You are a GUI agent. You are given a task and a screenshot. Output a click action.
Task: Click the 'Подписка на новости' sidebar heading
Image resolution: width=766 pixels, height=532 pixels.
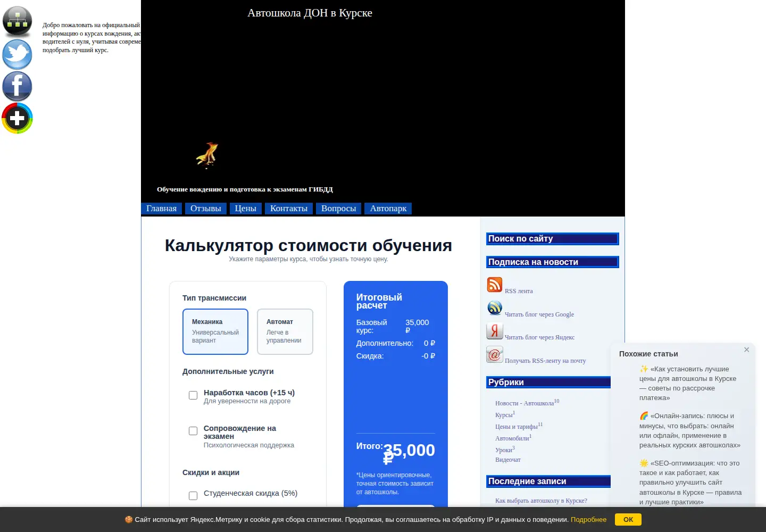pos(552,262)
